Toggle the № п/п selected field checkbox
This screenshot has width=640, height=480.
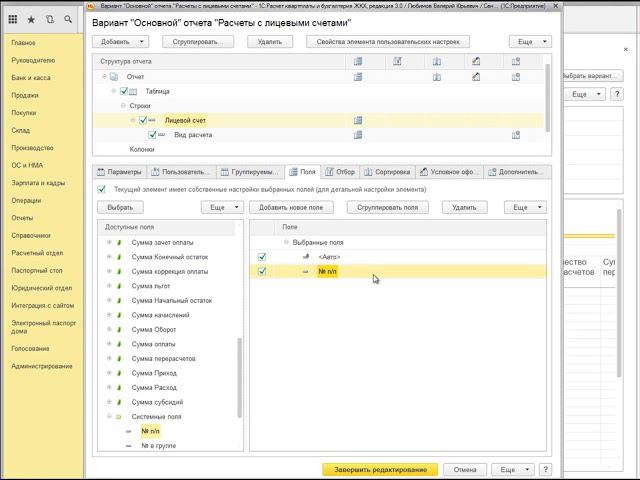(x=262, y=271)
